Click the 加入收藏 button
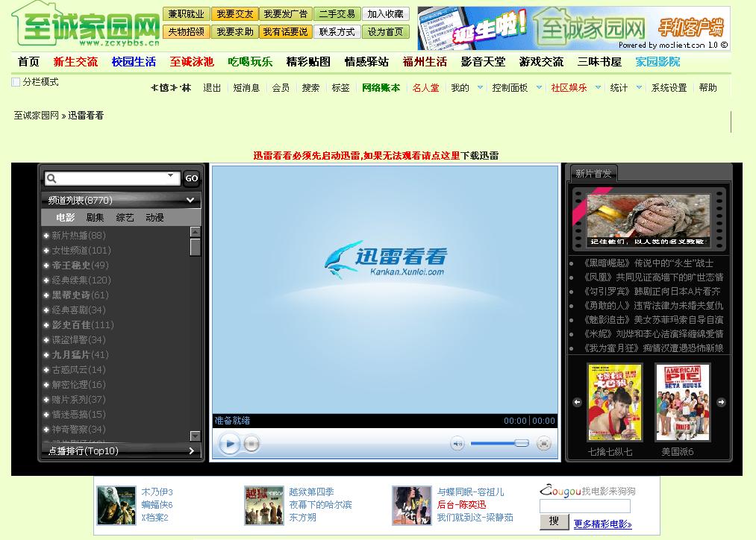 tap(385, 14)
